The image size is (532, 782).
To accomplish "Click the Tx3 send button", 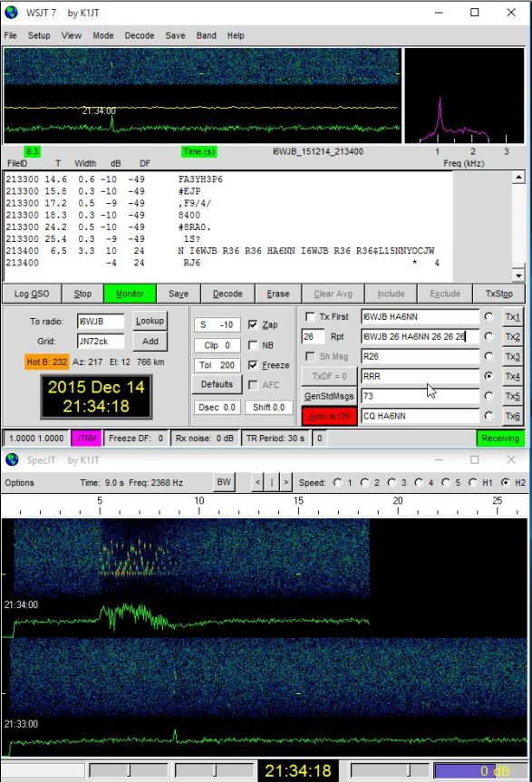I will pyautogui.click(x=512, y=357).
